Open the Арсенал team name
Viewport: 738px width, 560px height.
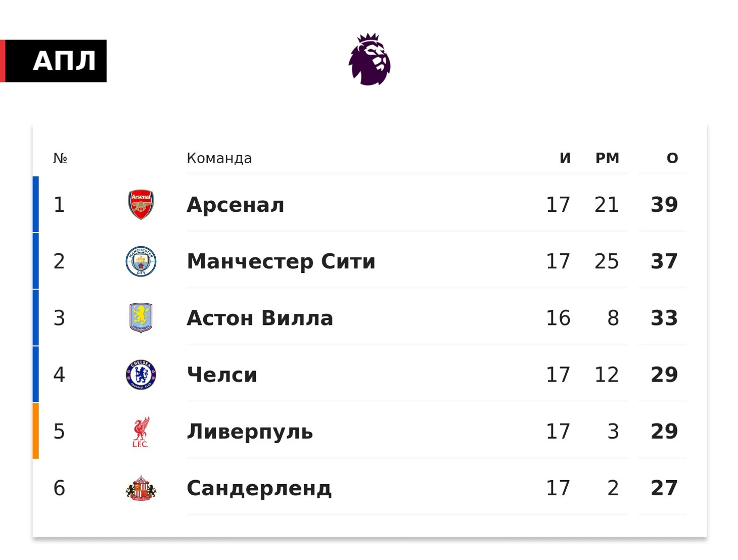coord(236,205)
